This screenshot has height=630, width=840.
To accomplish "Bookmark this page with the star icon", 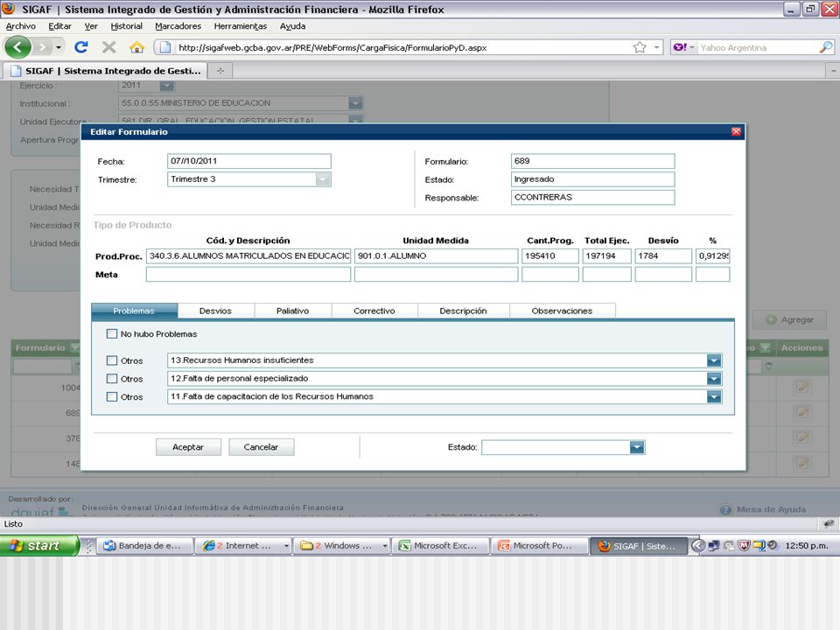I will point(640,47).
